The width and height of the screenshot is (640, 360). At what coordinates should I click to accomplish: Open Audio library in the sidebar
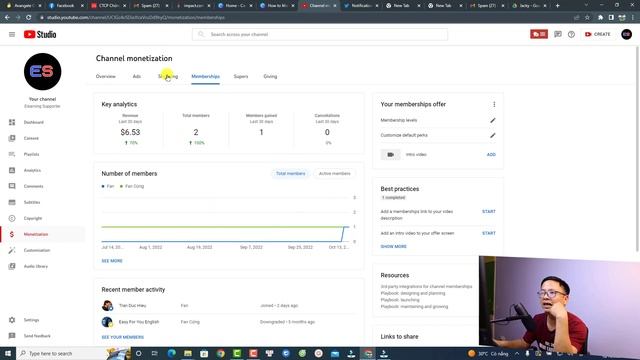[x=36, y=266]
